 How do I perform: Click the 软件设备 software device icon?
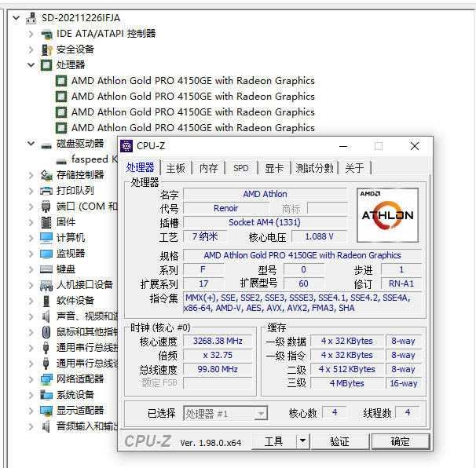46,301
